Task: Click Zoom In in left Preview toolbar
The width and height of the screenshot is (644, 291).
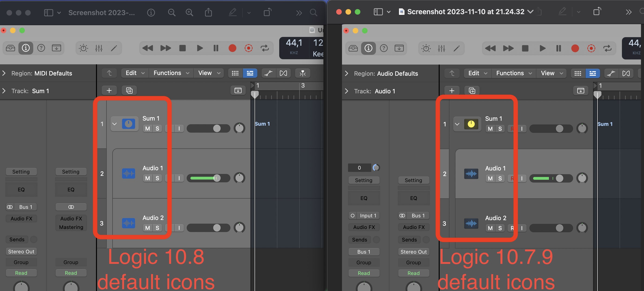Action: click(189, 13)
